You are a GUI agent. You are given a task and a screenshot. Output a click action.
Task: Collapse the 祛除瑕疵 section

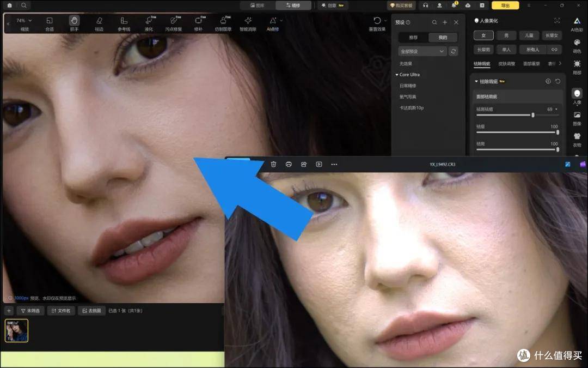pyautogui.click(x=476, y=81)
